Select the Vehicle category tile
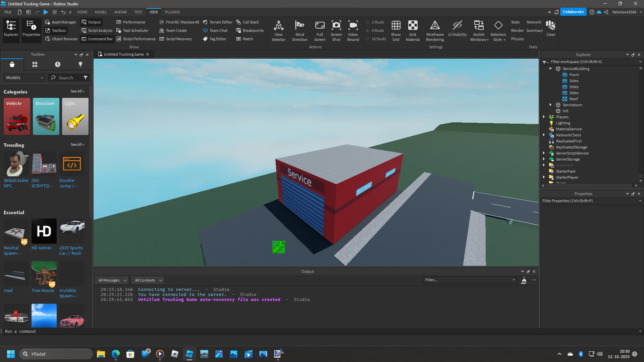644x362 pixels. [x=17, y=116]
